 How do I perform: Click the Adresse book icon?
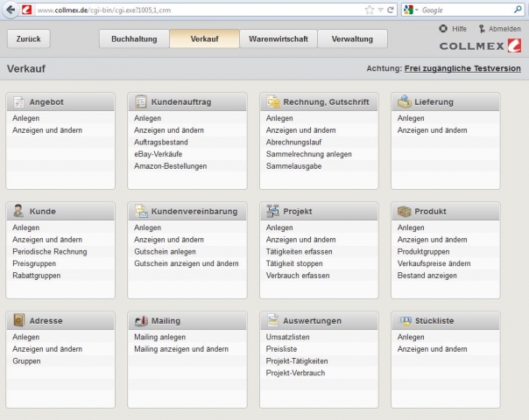(x=18, y=320)
